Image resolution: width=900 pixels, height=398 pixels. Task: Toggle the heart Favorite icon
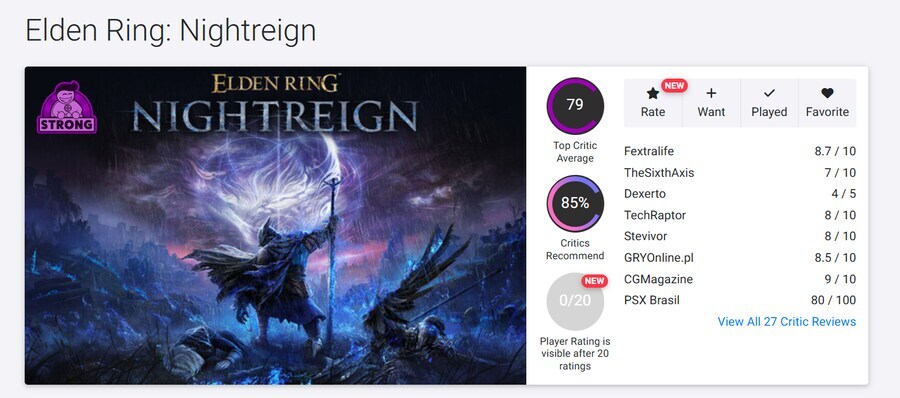coord(827,93)
